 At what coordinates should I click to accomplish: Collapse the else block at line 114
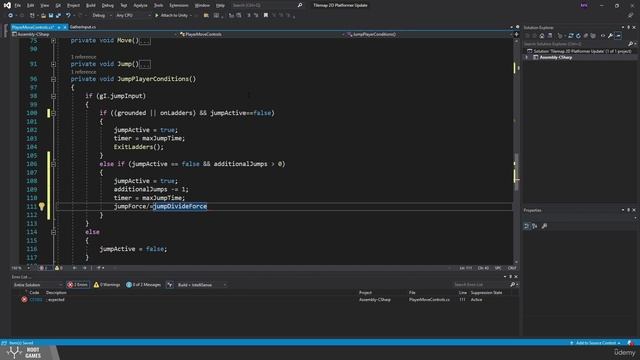pos(53,232)
